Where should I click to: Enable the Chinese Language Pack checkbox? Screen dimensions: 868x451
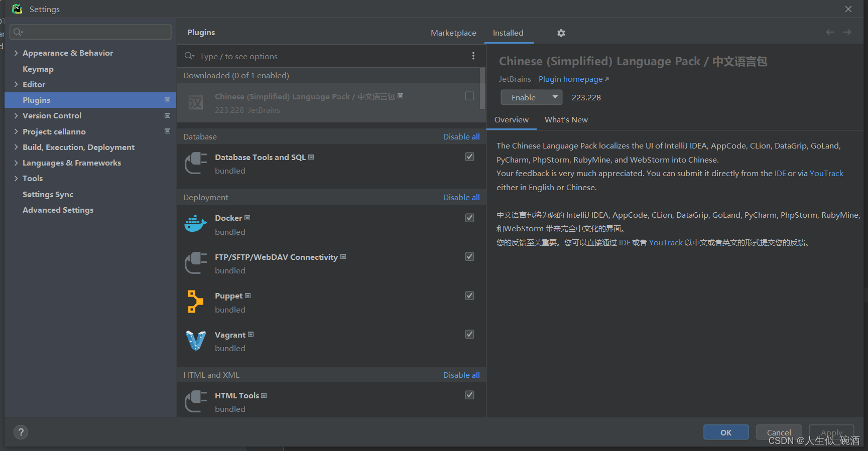(x=469, y=96)
